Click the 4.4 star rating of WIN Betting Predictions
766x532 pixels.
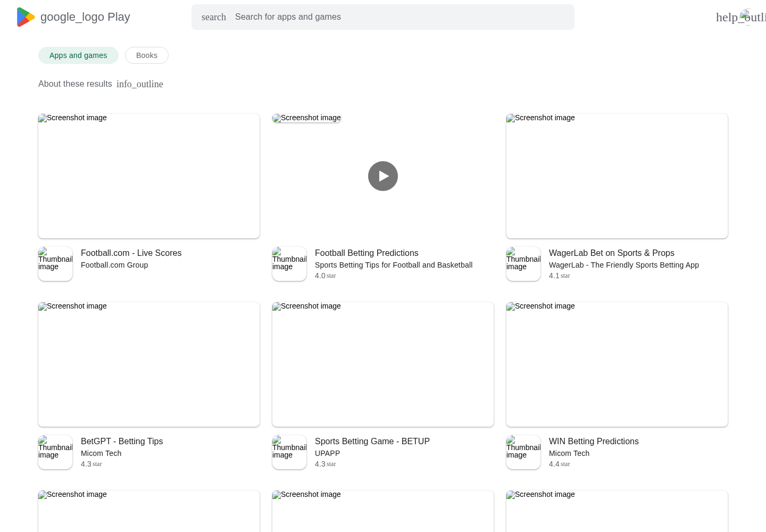(x=560, y=464)
